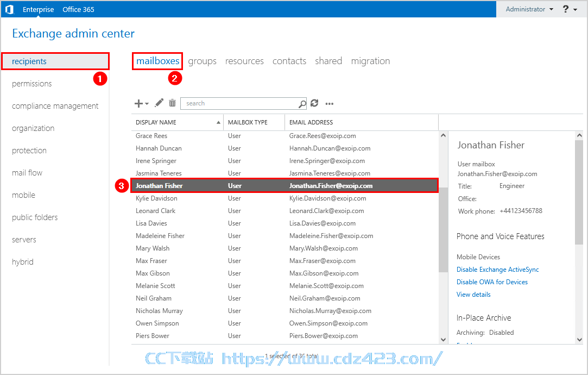The height and width of the screenshot is (375, 588).
Task: Click the Exchange admin center title
Action: 73,33
